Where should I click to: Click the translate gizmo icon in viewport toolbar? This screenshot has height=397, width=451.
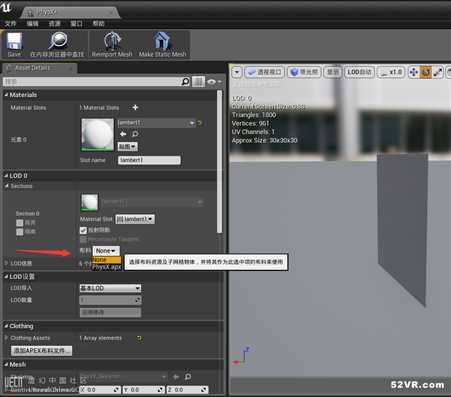tap(413, 72)
